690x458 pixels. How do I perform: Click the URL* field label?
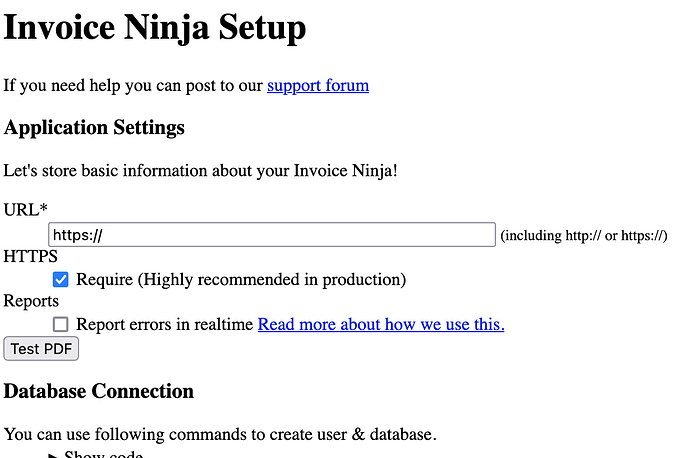point(26,210)
